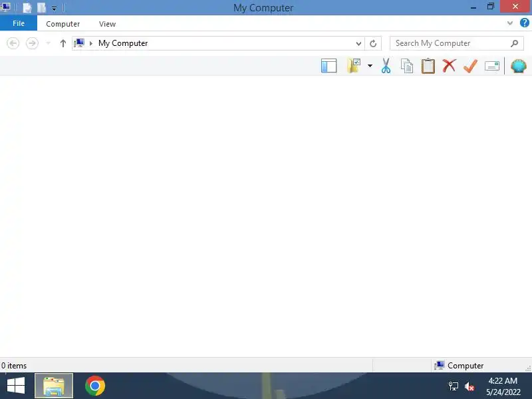Click Properties icon in Quick Access Toolbar
Viewport: 532px width, 399px height.
[x=27, y=7]
